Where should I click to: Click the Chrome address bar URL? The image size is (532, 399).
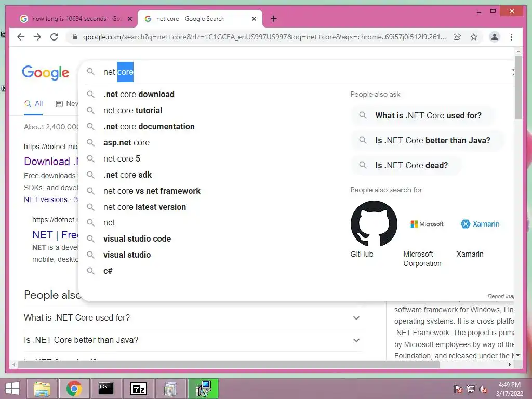click(x=264, y=37)
